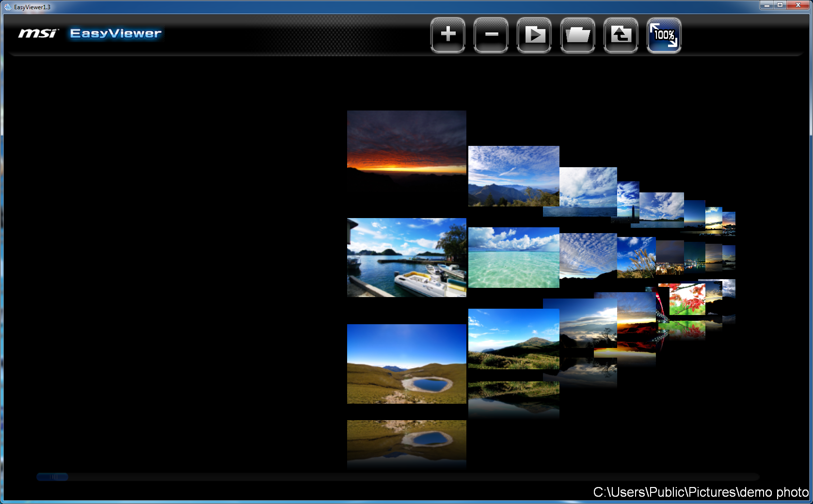Image resolution: width=813 pixels, height=504 pixels.
Task: Click the EasyViewer title logo
Action: click(x=115, y=33)
